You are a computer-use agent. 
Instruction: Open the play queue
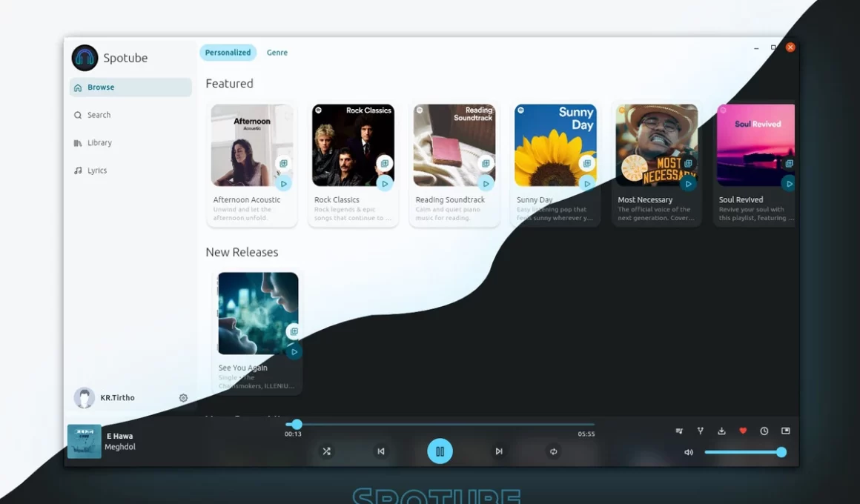pyautogui.click(x=679, y=431)
